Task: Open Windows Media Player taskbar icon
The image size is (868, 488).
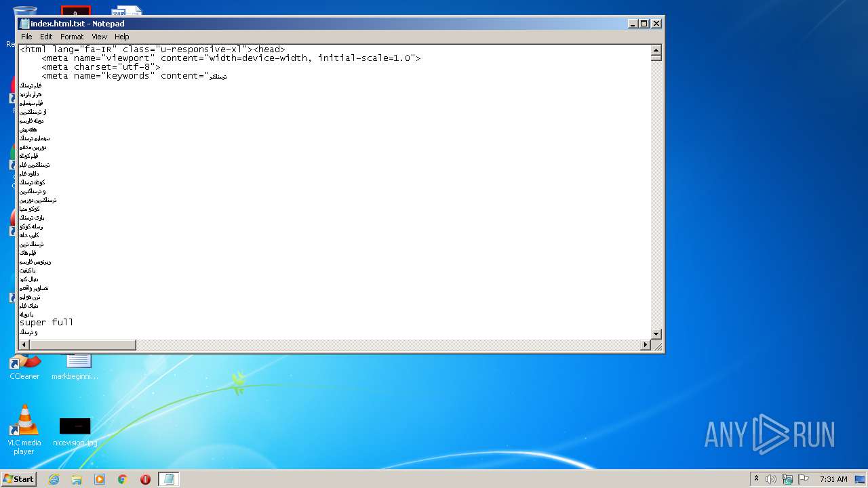Action: (x=100, y=479)
